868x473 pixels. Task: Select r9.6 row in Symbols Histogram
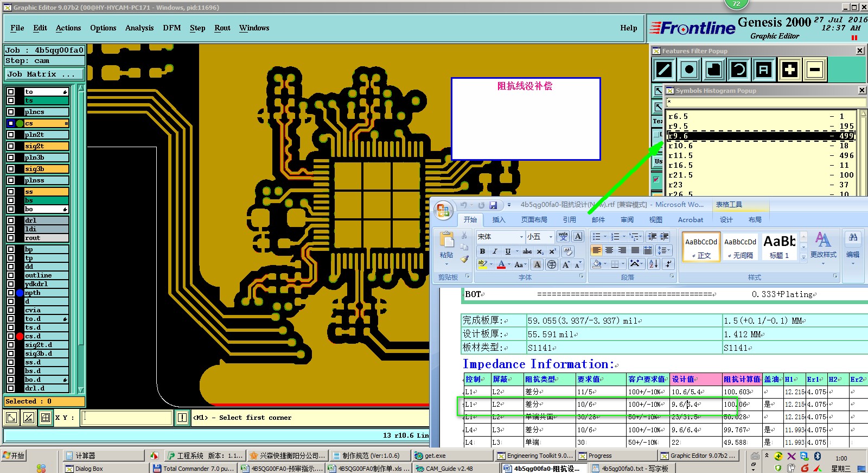point(761,136)
